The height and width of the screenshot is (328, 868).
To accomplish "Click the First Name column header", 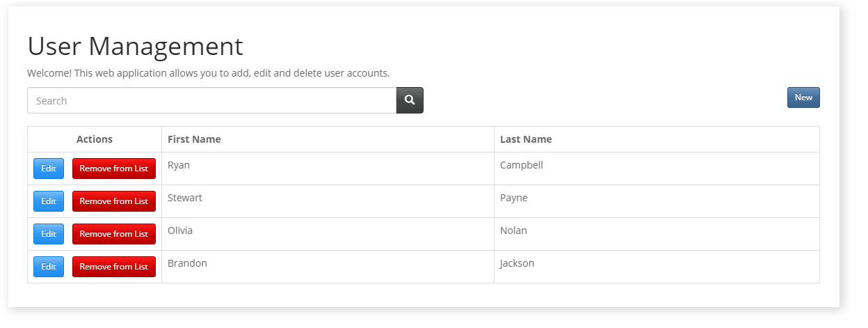I will (194, 139).
